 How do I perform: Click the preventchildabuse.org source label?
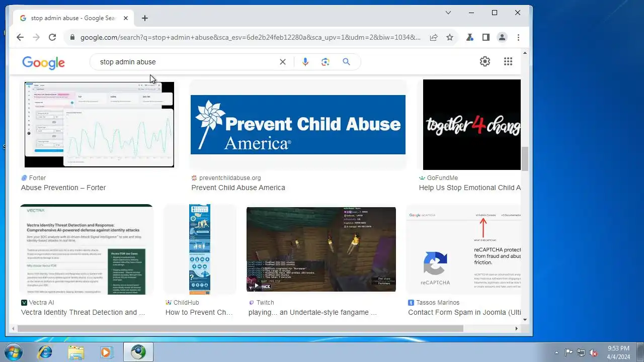click(x=230, y=178)
